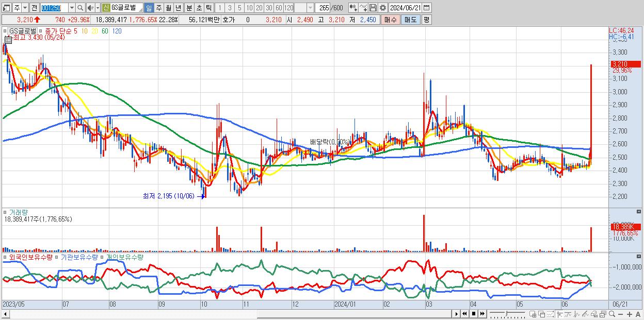Zoom out chart with minus icon

(x=621, y=314)
